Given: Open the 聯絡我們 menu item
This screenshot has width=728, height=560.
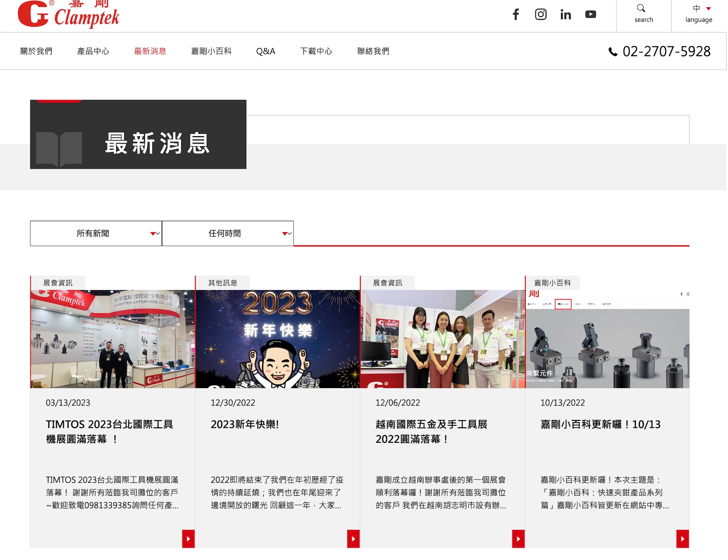Looking at the screenshot, I should pos(373,51).
